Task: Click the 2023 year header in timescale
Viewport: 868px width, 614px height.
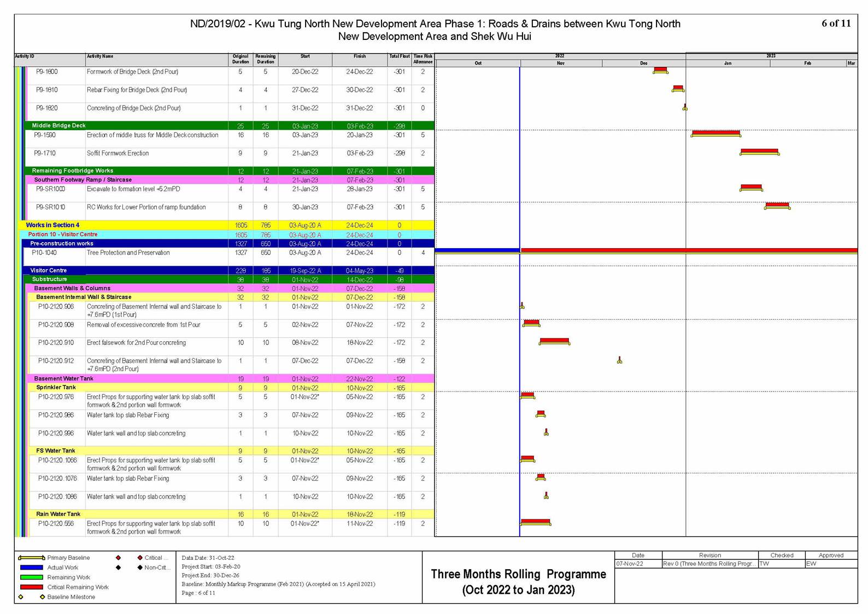Action: [x=771, y=56]
